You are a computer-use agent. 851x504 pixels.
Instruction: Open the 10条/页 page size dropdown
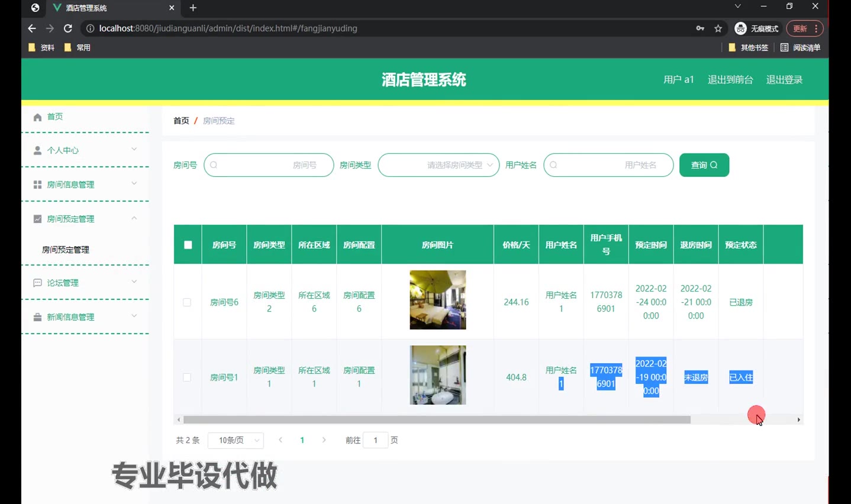click(x=236, y=440)
